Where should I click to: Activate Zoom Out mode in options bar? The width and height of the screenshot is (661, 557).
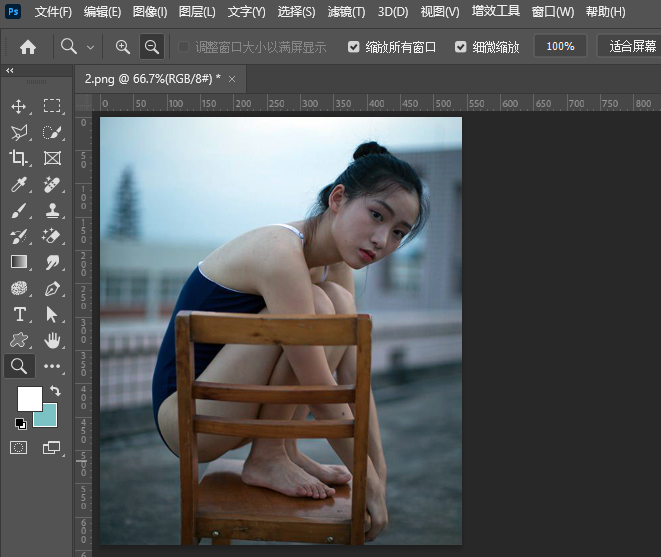coord(152,46)
